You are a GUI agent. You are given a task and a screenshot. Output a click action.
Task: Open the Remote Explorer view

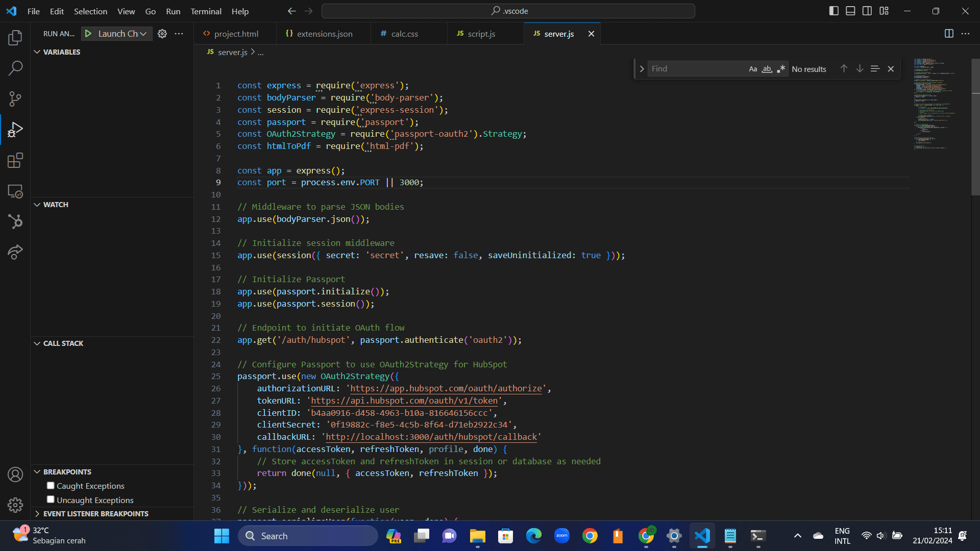(15, 191)
